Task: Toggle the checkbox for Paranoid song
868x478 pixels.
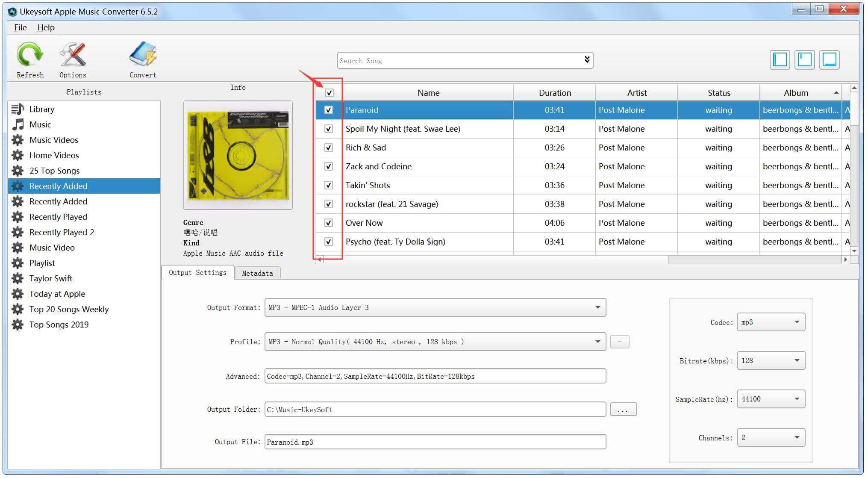Action: coord(328,109)
